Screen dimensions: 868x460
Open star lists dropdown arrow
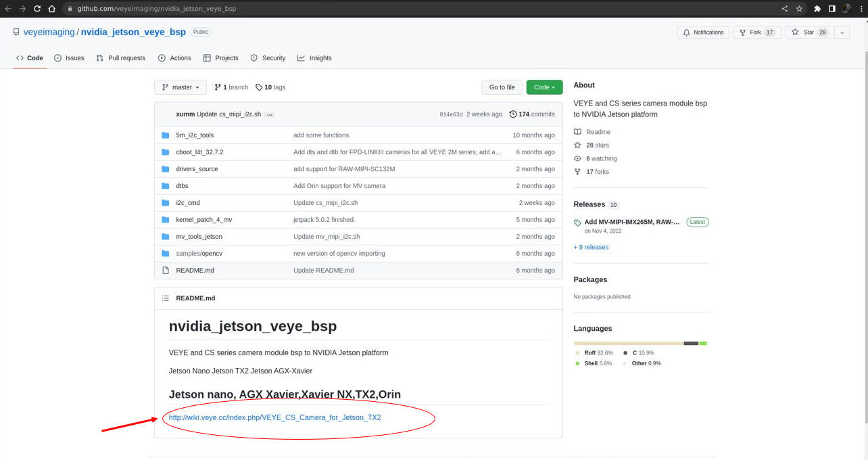pos(842,32)
